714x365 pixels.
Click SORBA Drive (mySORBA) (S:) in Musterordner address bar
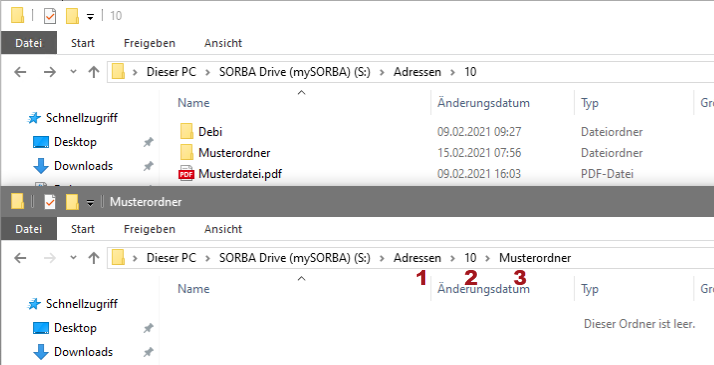295,258
